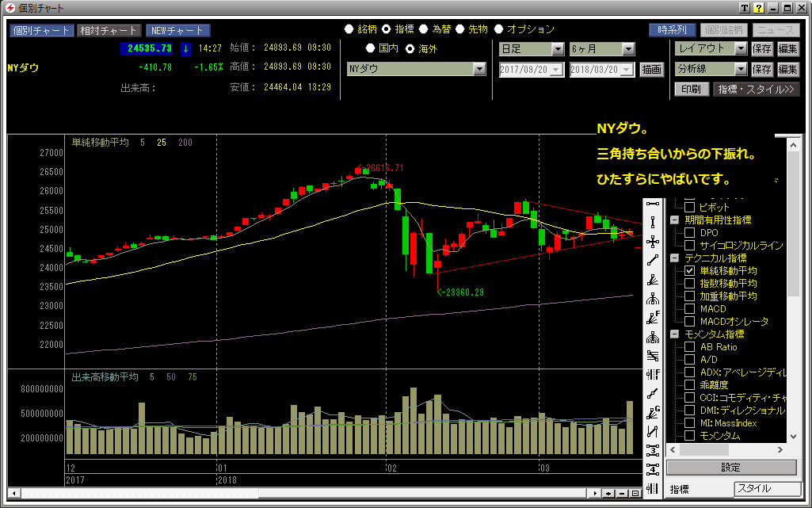This screenshot has height=508, width=812.
Task: Click 保存 next to レイアウト
Action: pos(762,48)
